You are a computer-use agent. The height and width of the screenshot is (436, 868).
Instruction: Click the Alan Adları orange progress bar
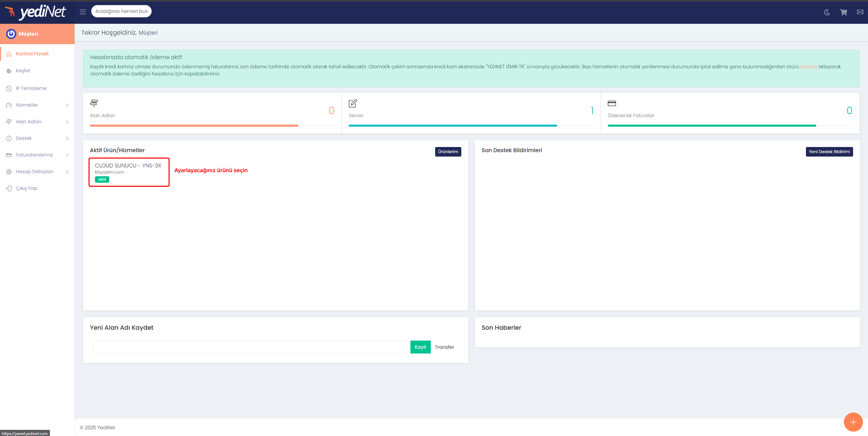click(194, 126)
